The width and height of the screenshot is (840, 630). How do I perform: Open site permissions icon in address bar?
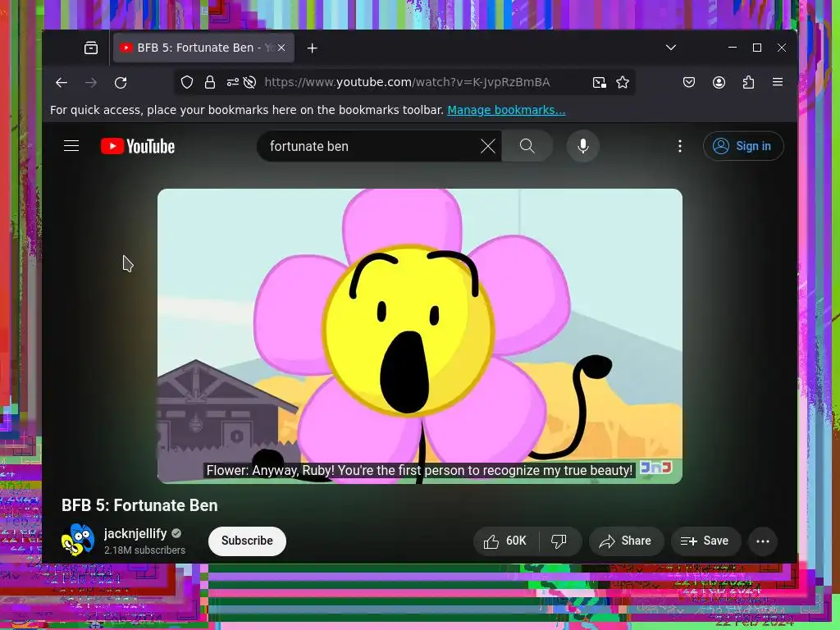[232, 82]
